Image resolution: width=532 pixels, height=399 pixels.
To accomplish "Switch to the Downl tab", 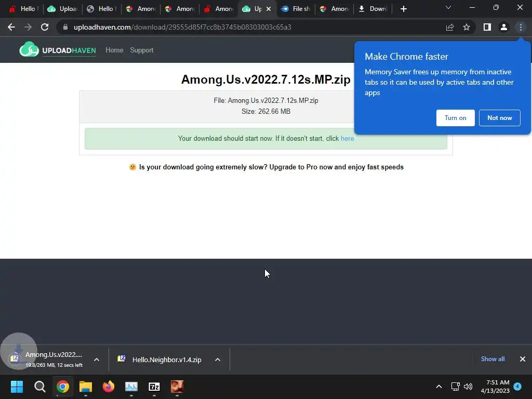I will tap(373, 9).
